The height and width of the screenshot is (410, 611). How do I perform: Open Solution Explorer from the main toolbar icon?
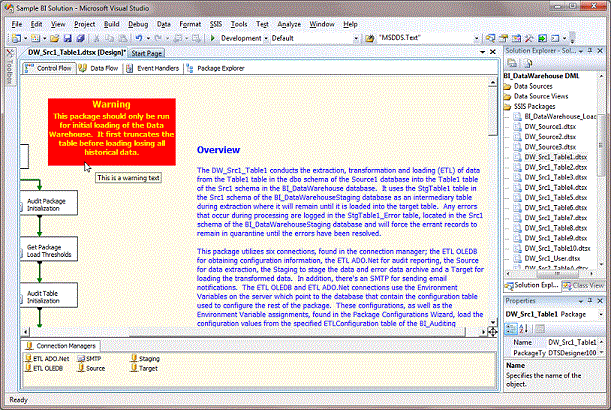click(x=491, y=38)
